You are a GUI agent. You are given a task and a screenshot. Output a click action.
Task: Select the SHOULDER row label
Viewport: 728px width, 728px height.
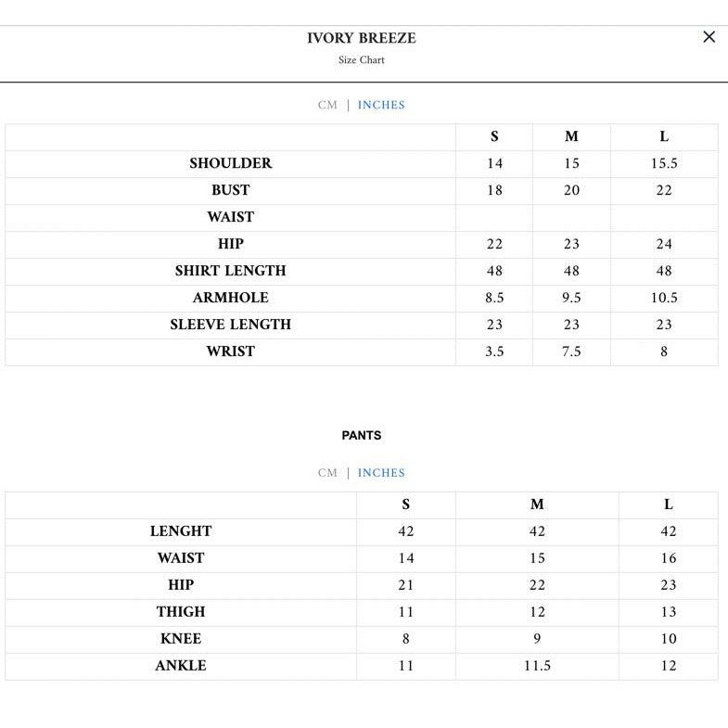(x=231, y=163)
